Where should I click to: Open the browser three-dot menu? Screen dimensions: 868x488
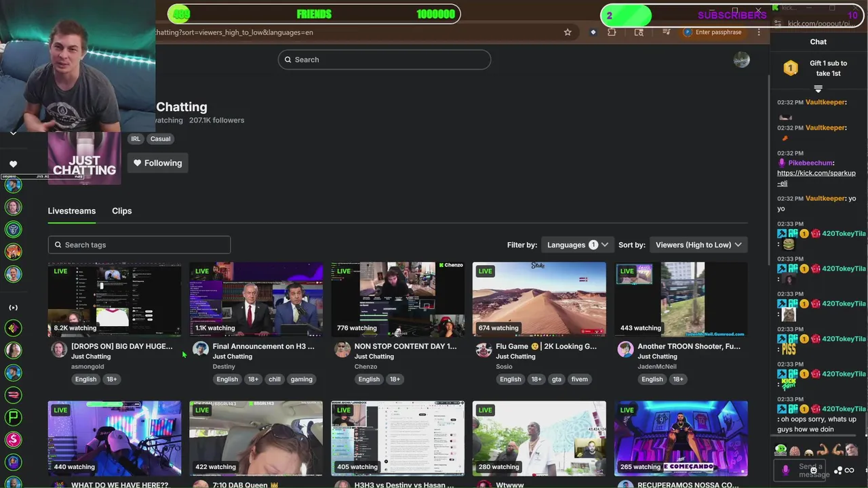[x=759, y=32]
